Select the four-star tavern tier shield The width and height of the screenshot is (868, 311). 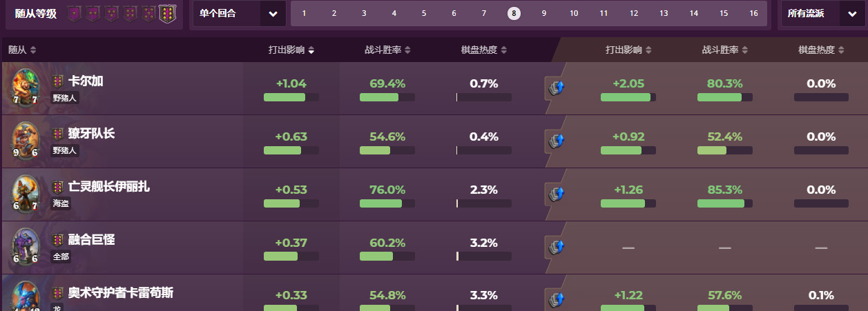tap(131, 13)
